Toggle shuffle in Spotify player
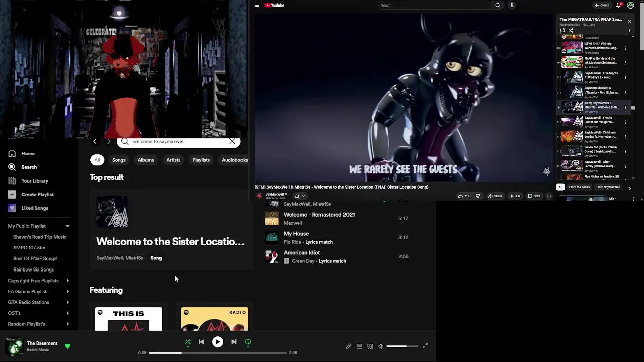The width and height of the screenshot is (644, 362). 188,342
